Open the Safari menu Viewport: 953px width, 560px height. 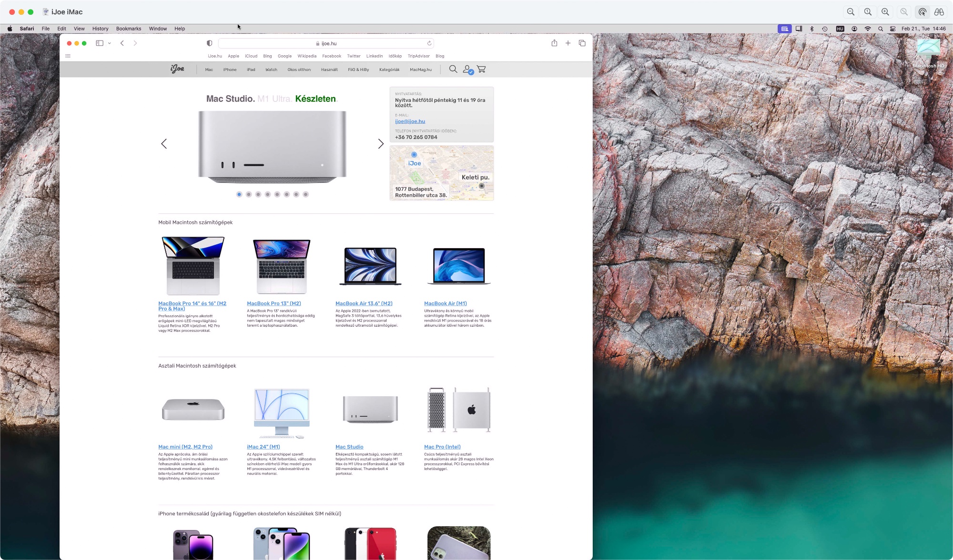[27, 29]
